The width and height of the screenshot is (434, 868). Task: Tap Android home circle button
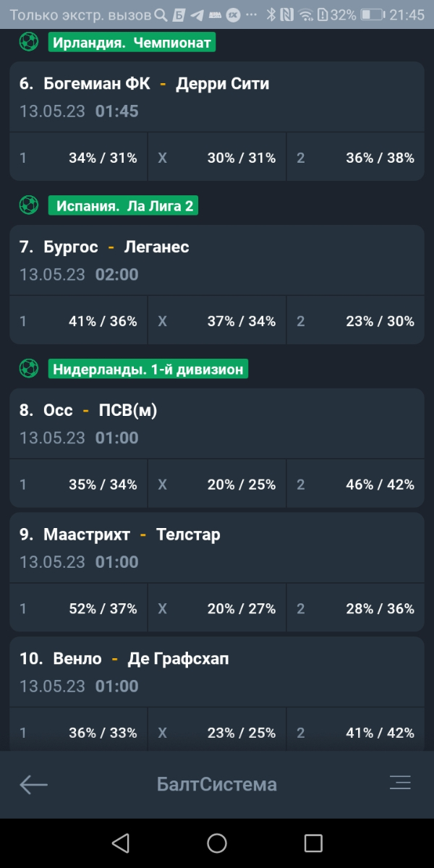[217, 843]
